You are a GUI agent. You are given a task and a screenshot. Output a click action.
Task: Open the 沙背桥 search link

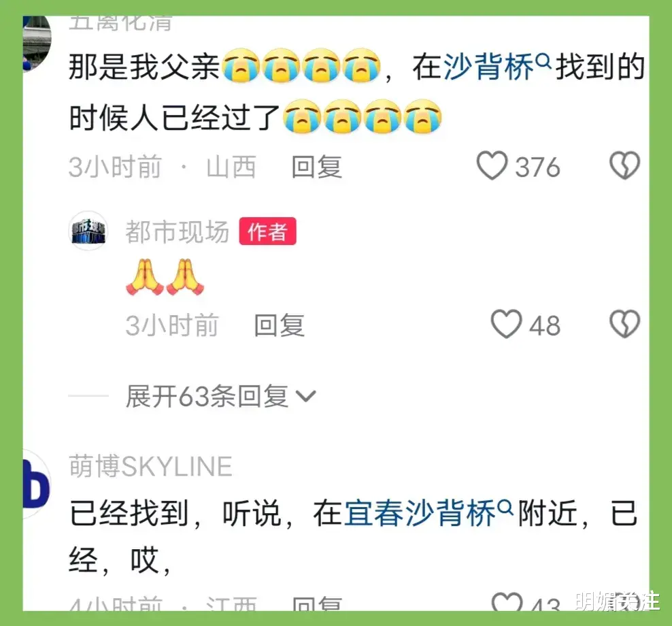click(489, 67)
